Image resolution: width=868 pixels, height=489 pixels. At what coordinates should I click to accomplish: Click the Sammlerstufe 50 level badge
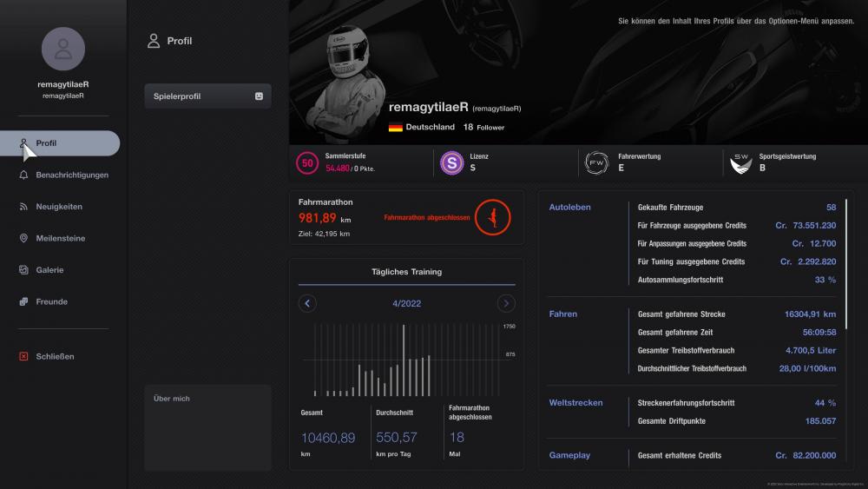click(307, 162)
